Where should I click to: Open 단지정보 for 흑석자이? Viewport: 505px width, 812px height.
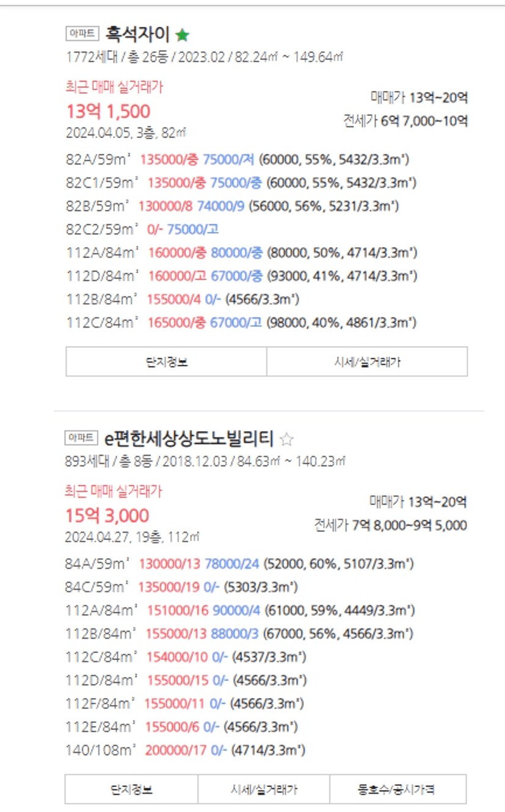[166, 362]
